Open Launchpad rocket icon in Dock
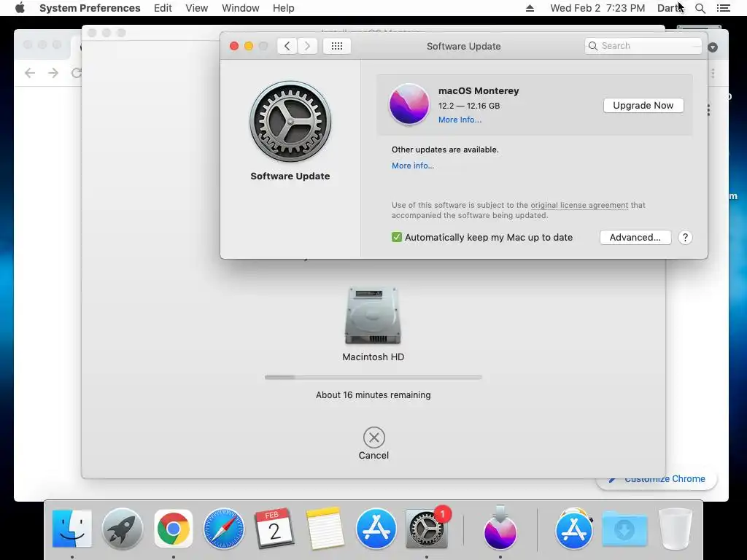This screenshot has height=560, width=747. (x=123, y=529)
